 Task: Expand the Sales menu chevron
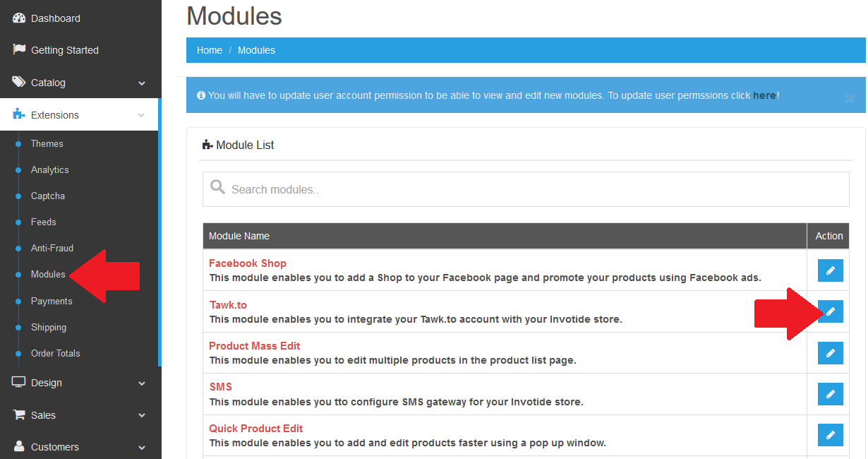click(142, 416)
